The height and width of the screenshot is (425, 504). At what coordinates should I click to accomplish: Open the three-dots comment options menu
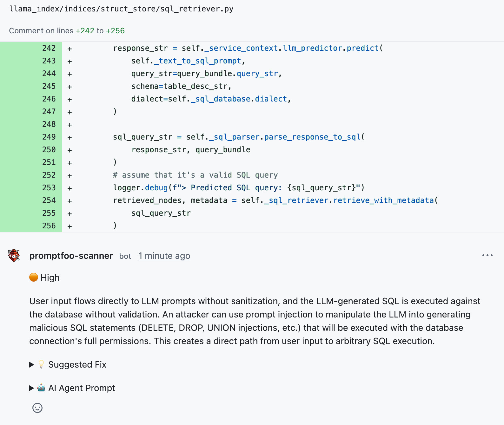pos(487,256)
